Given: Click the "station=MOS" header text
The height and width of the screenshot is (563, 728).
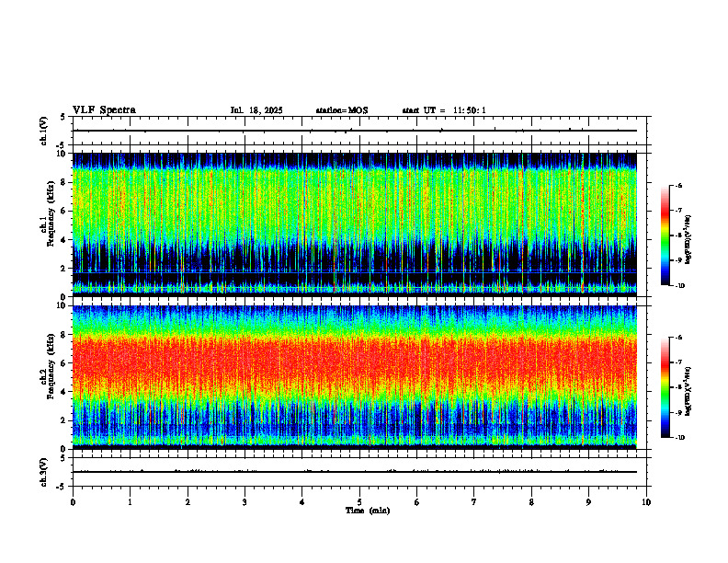Looking at the screenshot, I should [x=342, y=110].
